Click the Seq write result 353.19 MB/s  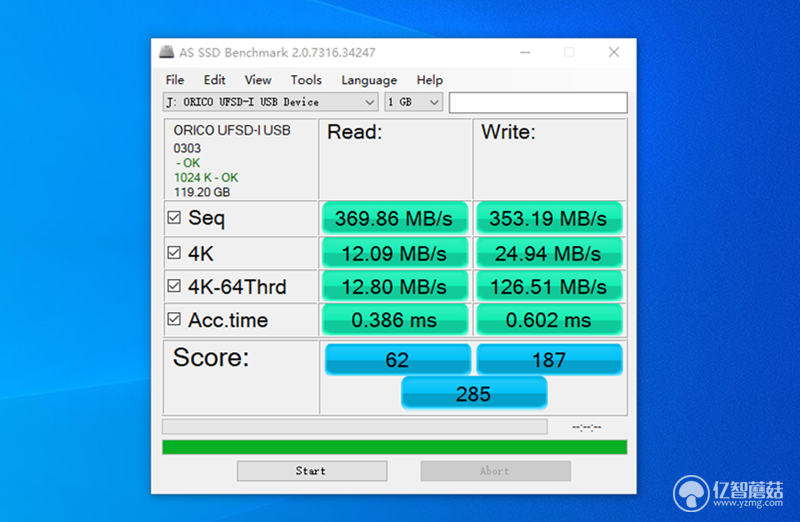pos(549,218)
